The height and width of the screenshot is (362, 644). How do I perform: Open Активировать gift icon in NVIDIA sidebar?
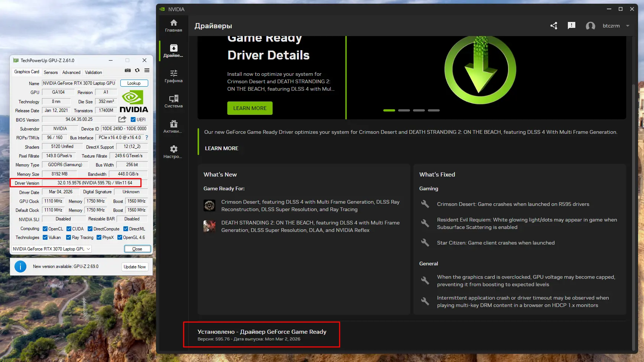pyautogui.click(x=173, y=127)
